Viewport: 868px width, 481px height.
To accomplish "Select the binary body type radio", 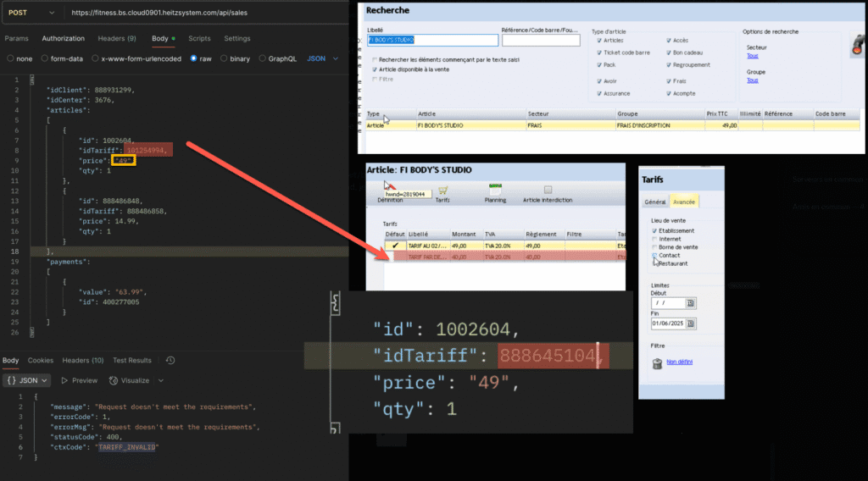I will coord(224,58).
